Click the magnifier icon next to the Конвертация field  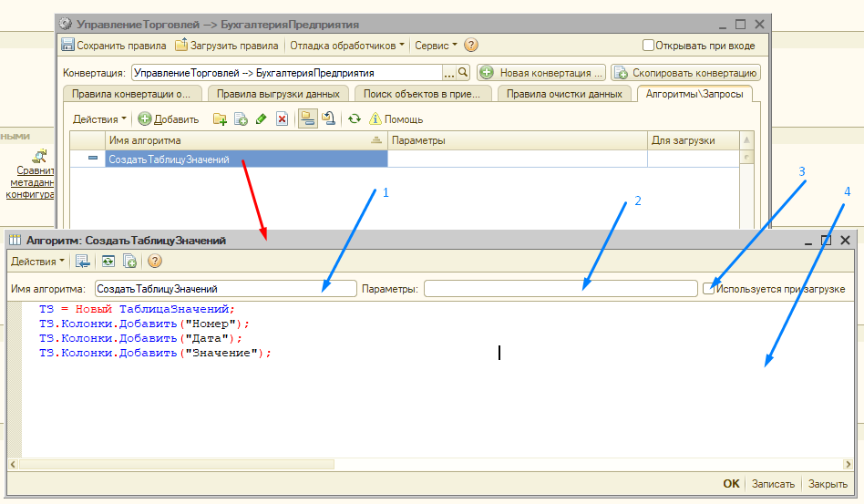click(x=463, y=72)
